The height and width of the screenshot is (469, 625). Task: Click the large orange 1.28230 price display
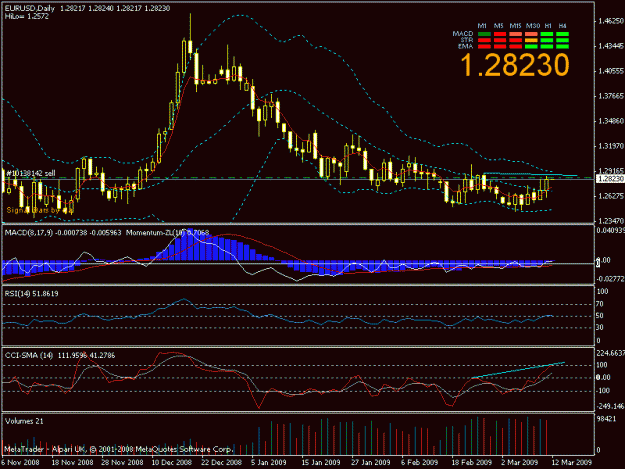click(515, 65)
